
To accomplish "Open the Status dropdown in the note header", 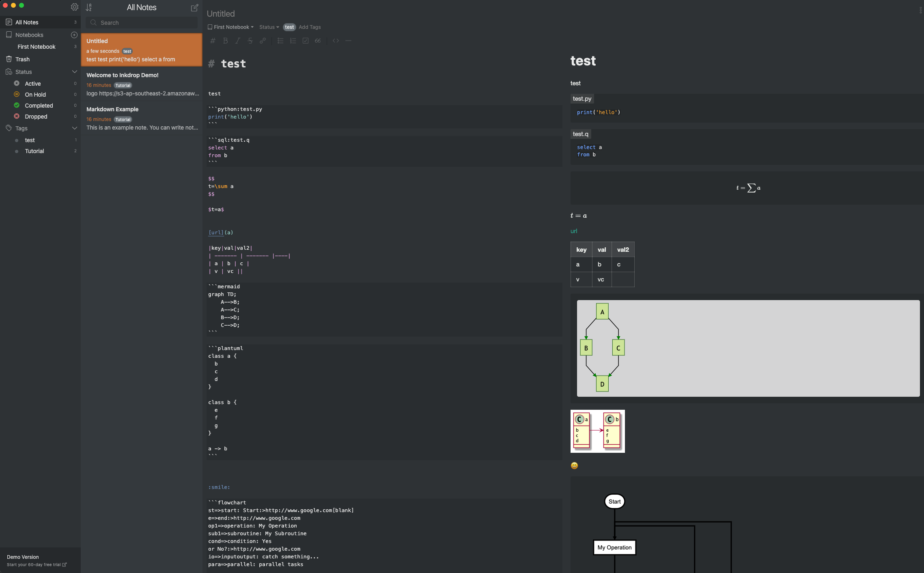I will click(x=269, y=27).
